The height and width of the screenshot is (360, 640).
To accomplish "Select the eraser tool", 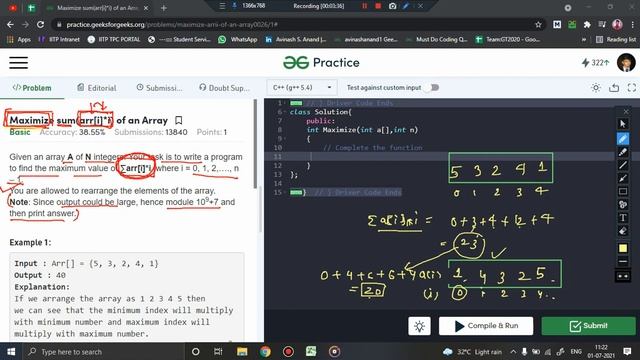I will click(x=622, y=231).
